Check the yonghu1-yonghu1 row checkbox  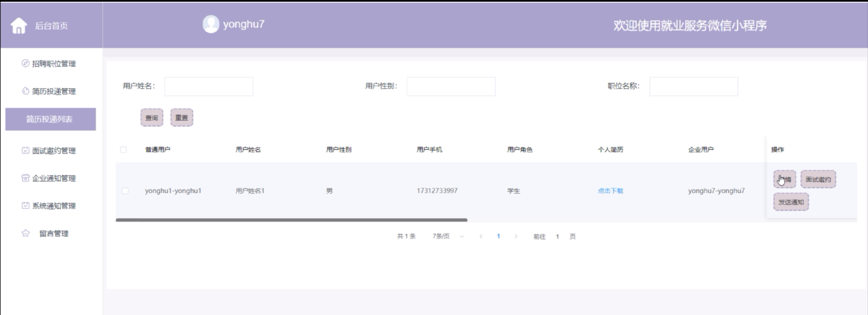[x=125, y=191]
